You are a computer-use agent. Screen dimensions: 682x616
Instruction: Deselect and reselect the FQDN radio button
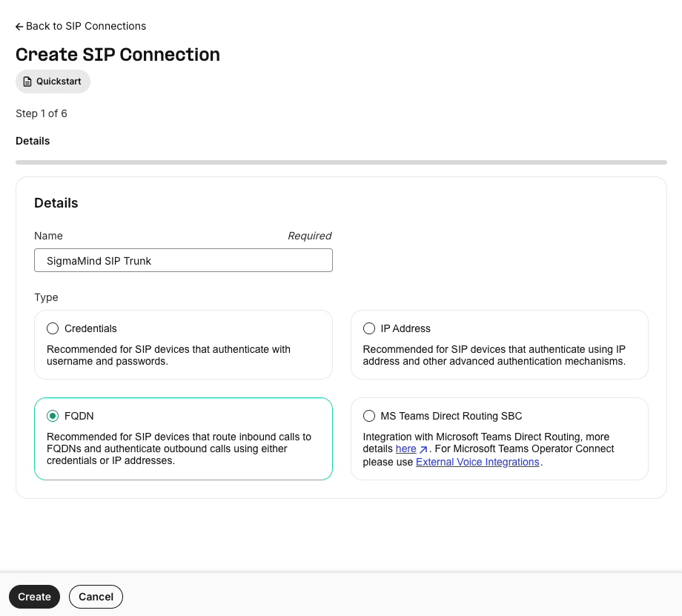pos(53,416)
